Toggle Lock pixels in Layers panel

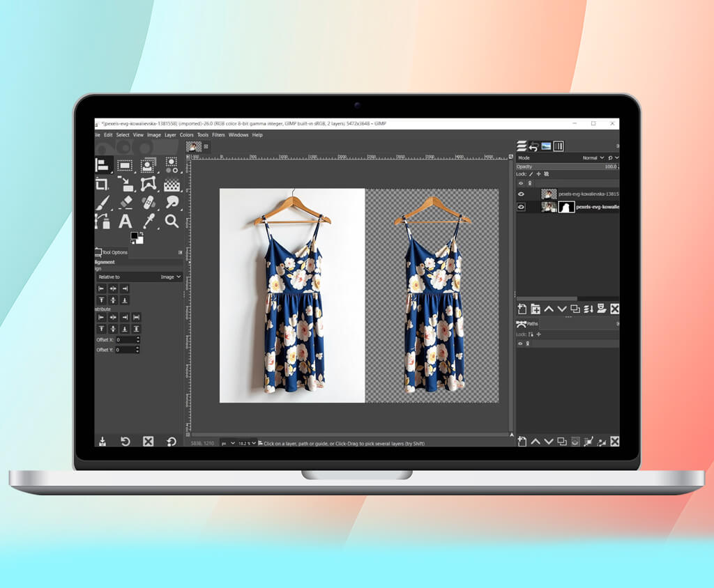tap(531, 174)
